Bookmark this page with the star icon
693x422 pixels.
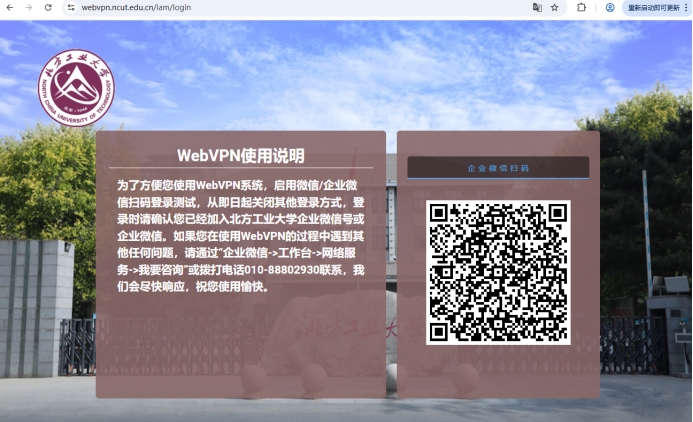click(555, 8)
